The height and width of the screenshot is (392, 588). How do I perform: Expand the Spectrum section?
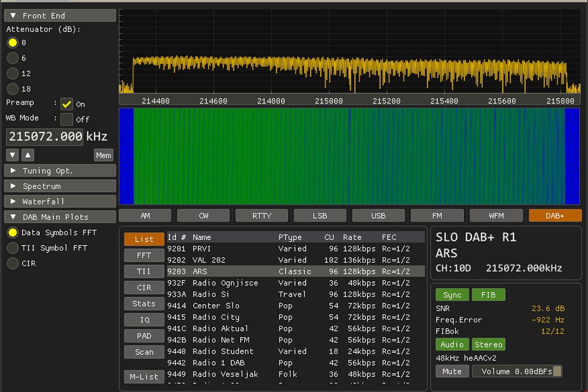click(x=60, y=186)
